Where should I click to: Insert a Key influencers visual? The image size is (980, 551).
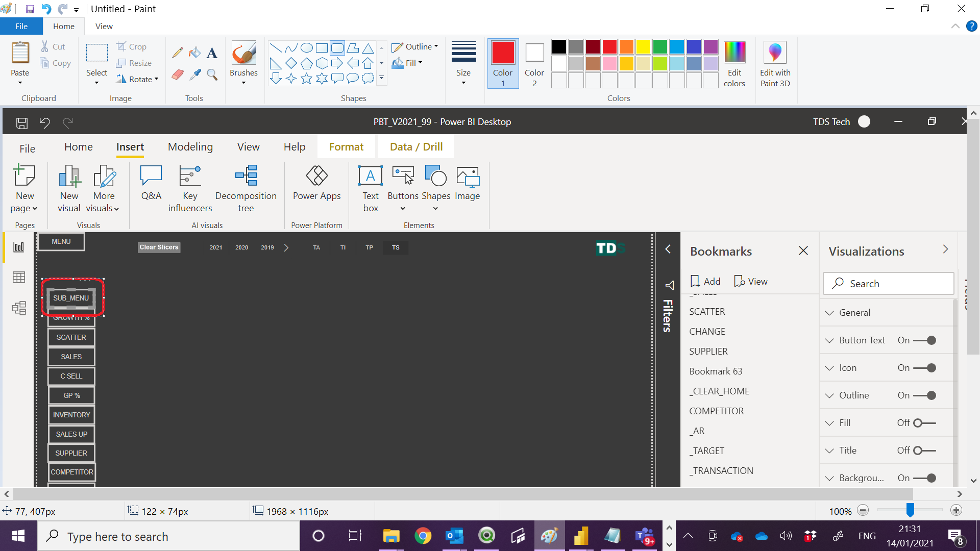[x=190, y=189]
